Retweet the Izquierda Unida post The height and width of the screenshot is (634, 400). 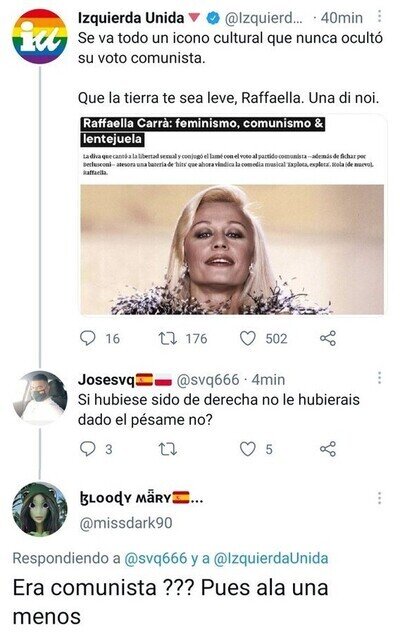(x=167, y=338)
